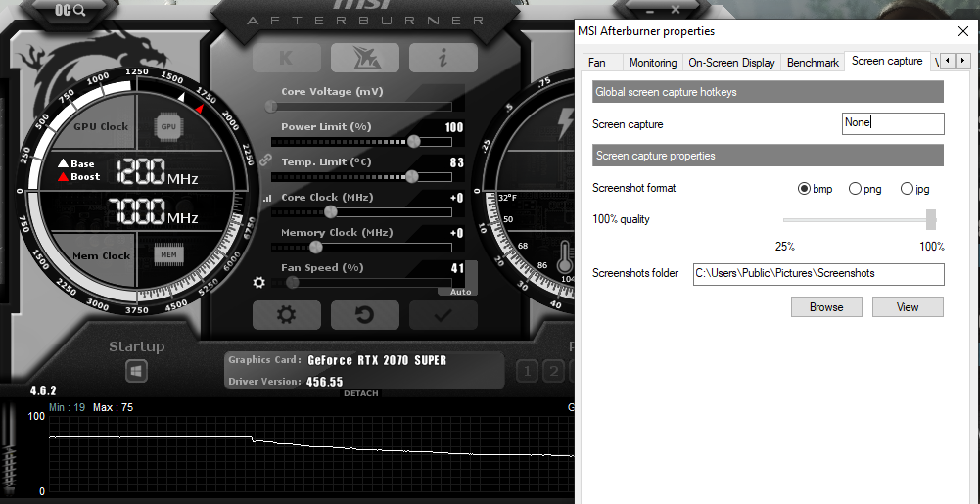The image size is (980, 504).
Task: Apply settings with the checkmark button
Action: (443, 315)
